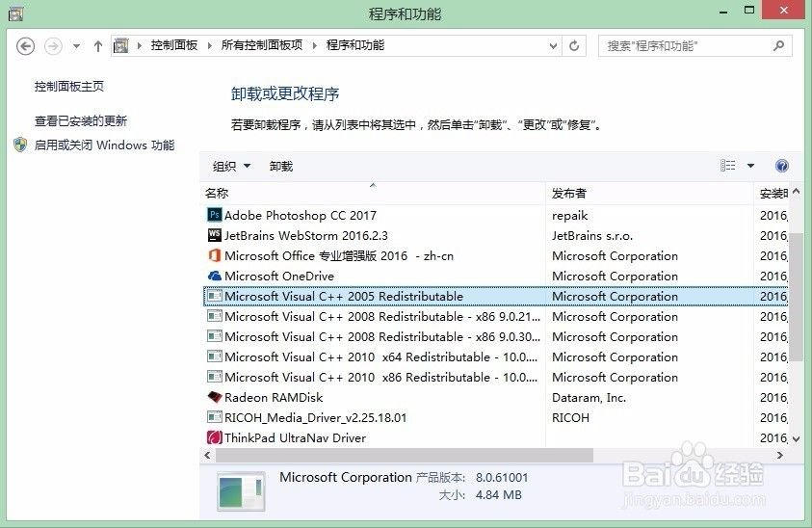
Task: Minimize the 程序和功能 window
Action: pyautogui.click(x=723, y=12)
